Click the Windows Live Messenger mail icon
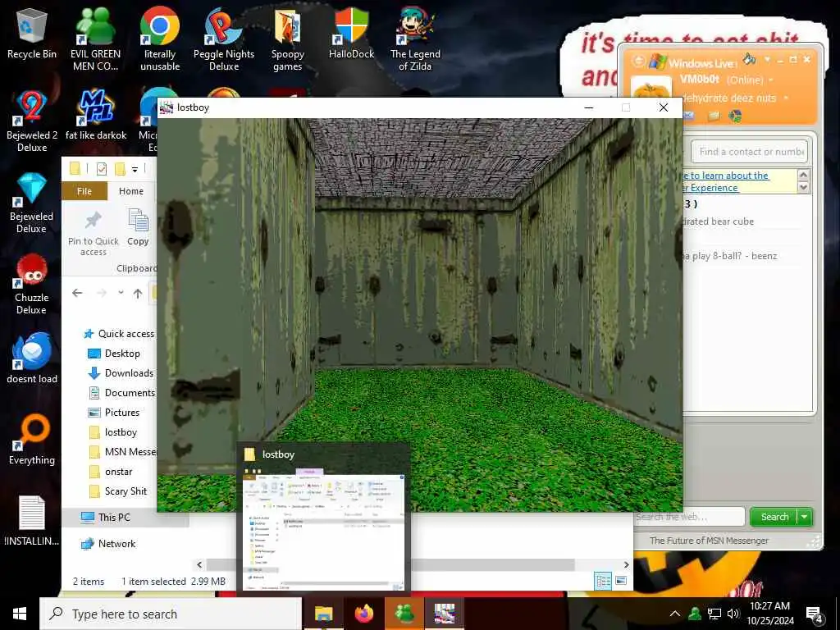This screenshot has height=630, width=840. click(x=689, y=116)
